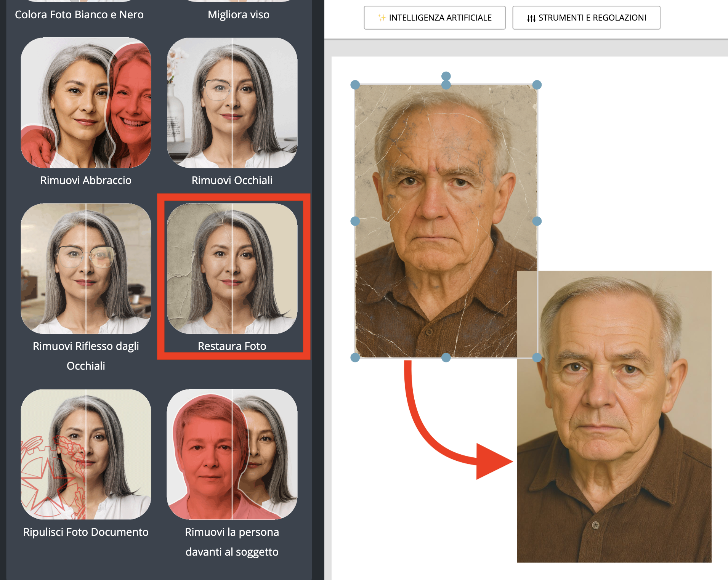Click sparkle icon in Intelligenza Artificiale button
Screen dimensions: 728x580
click(382, 18)
